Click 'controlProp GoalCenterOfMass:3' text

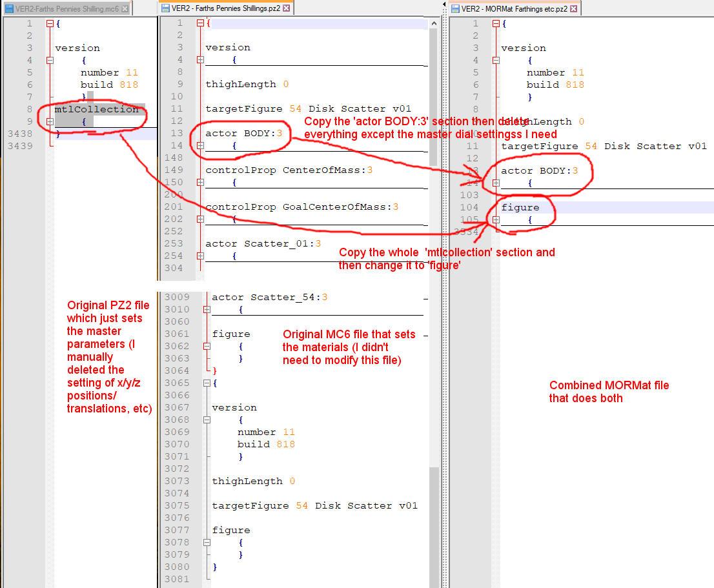click(x=302, y=207)
